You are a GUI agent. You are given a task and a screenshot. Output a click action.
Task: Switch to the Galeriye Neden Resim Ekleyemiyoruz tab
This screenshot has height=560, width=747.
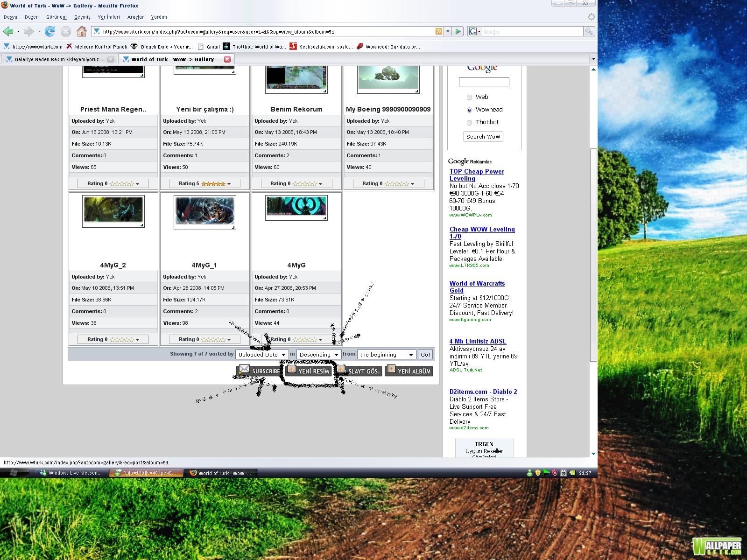click(59, 59)
